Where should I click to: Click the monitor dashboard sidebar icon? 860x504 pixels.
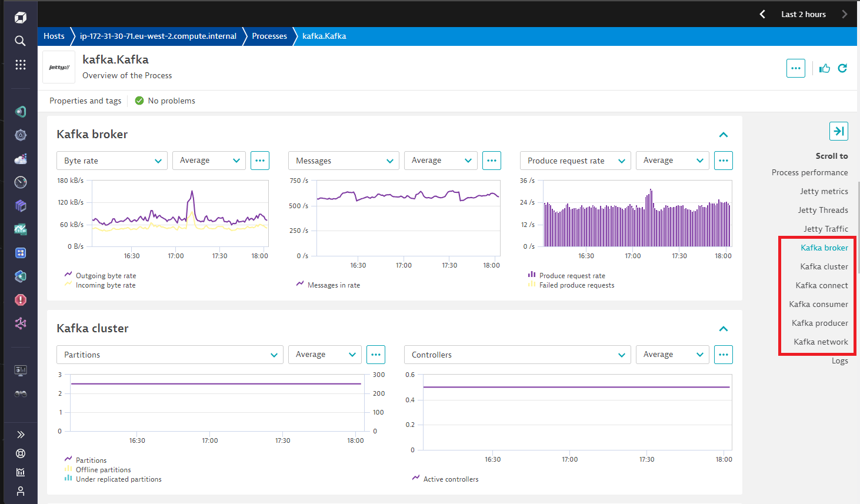tap(20, 371)
